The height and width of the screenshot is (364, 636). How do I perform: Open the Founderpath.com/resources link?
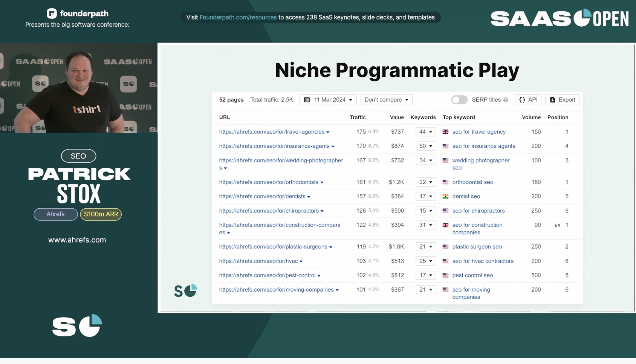[238, 17]
